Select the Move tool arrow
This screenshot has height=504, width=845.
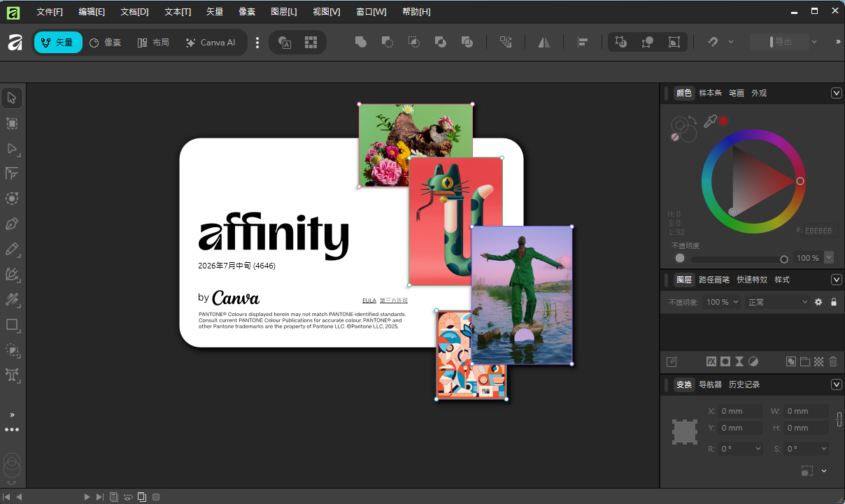point(12,98)
